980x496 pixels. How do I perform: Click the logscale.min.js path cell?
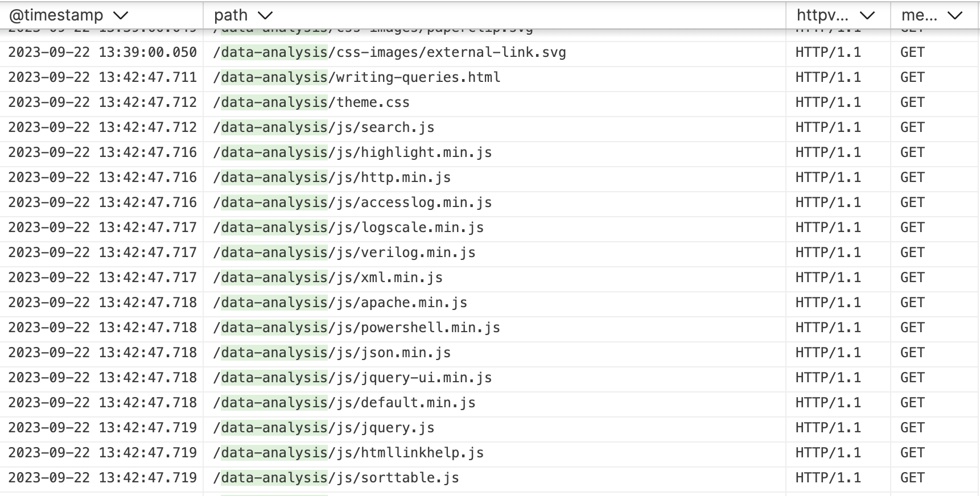(348, 228)
